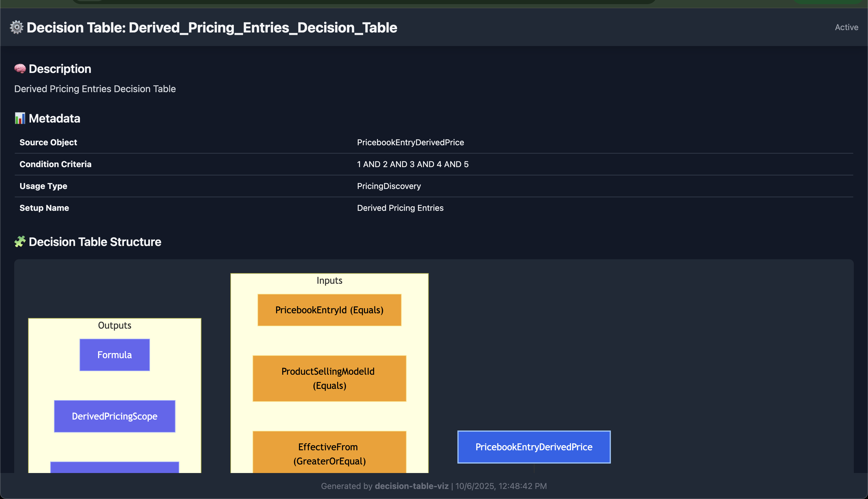Select the EffectiveFrom (GreaterOrEqual) input node
Screen dimensions: 868x499
point(329,453)
